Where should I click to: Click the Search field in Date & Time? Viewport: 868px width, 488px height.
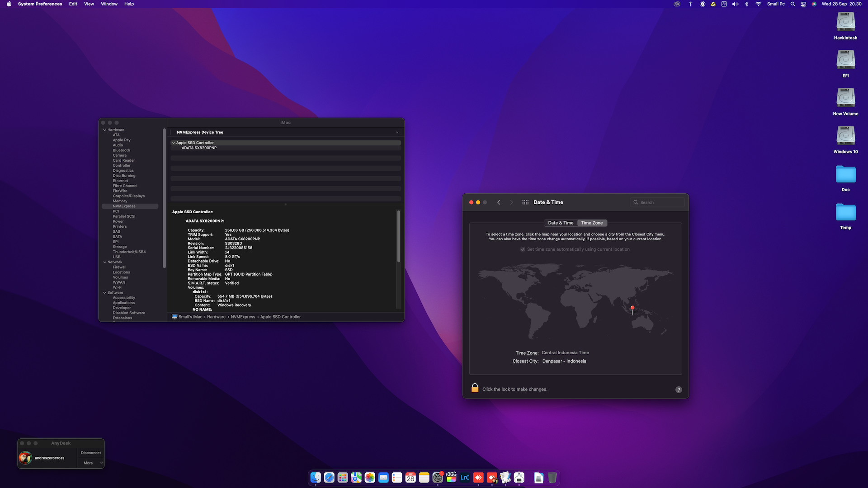pos(657,202)
